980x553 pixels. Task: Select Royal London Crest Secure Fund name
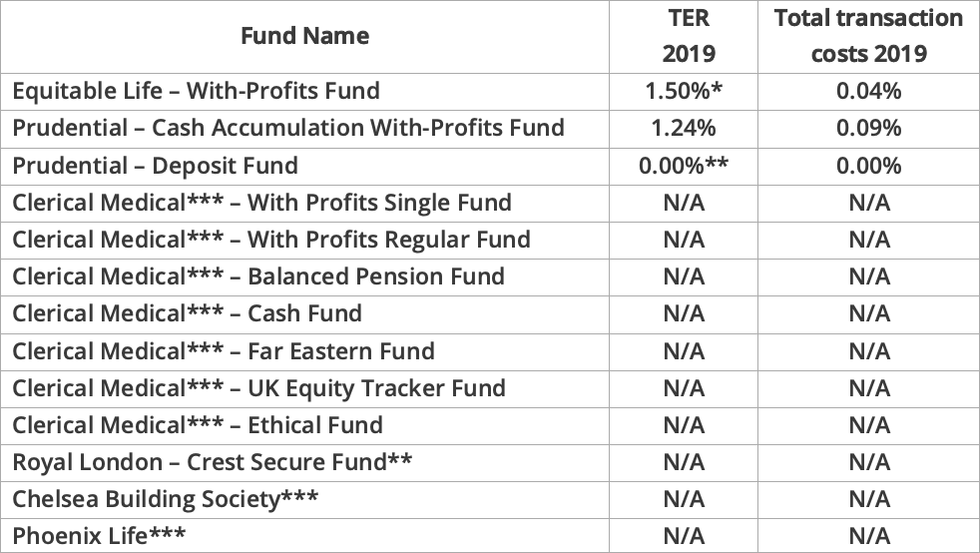point(213,462)
